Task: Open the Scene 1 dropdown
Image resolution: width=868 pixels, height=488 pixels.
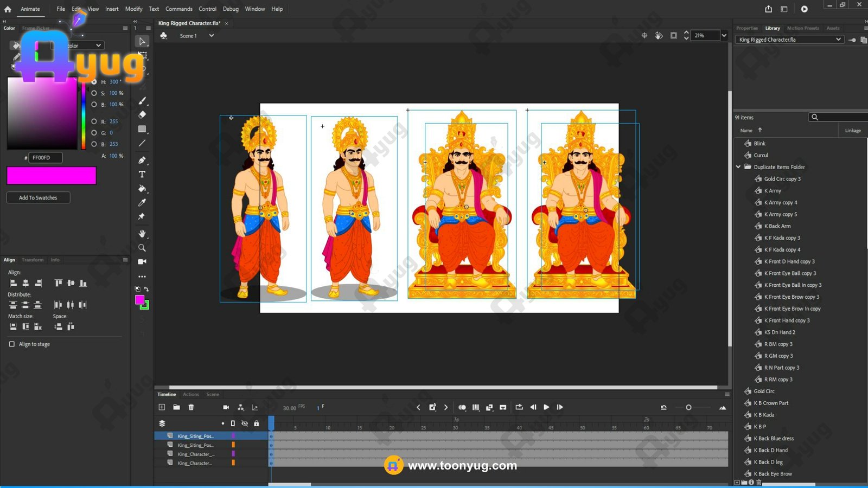Action: tap(212, 36)
